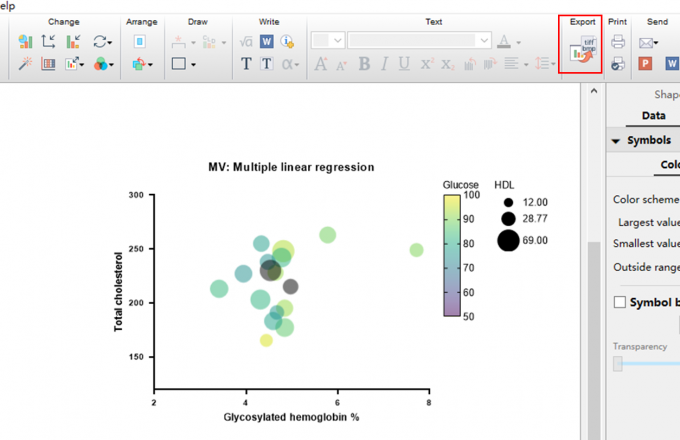Select the plain T text tool

coord(246,64)
